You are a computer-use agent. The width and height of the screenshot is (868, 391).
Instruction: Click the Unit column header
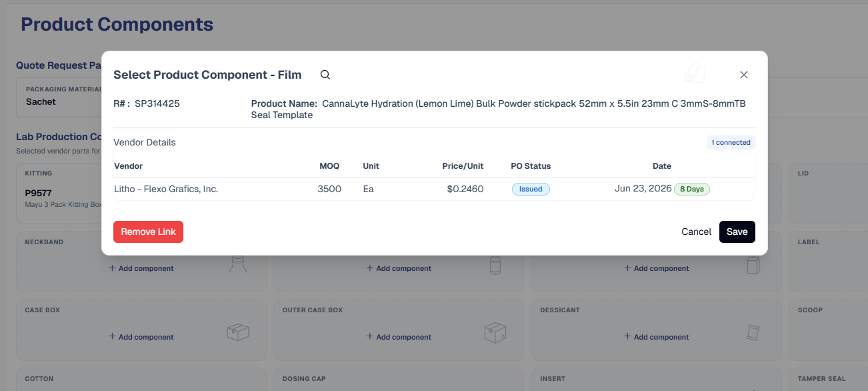(x=371, y=165)
